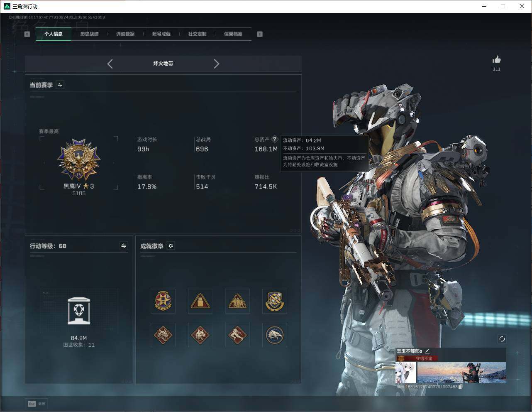The width and height of the screenshot is (532, 412).
Task: Copy the player ID with copy icon
Action: point(460,387)
